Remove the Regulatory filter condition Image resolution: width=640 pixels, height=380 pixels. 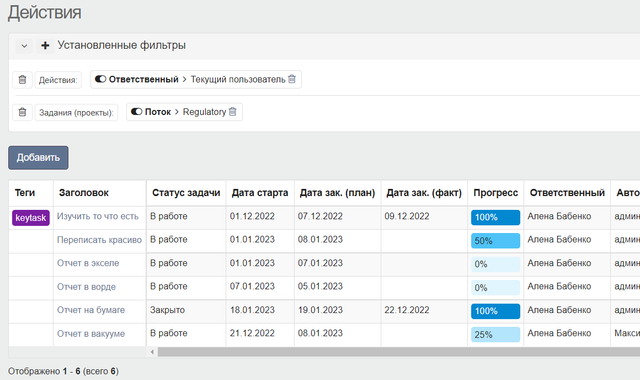tap(233, 112)
